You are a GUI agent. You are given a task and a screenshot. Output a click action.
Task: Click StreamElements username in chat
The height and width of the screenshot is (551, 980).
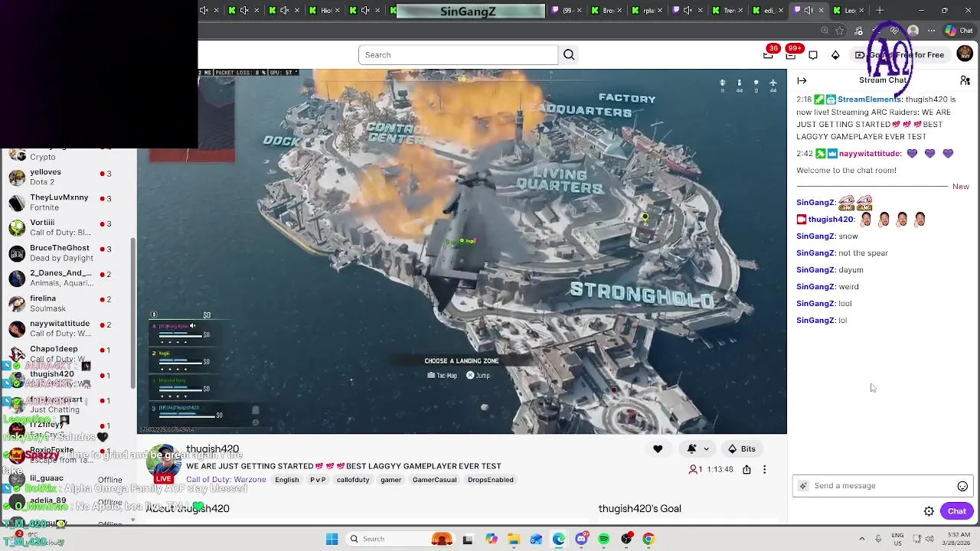tap(869, 99)
